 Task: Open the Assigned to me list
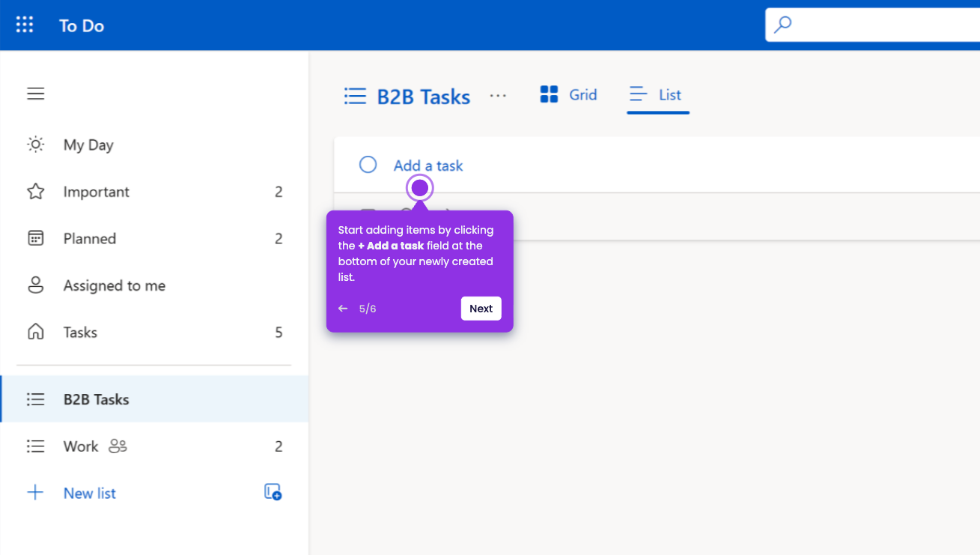tap(154, 285)
